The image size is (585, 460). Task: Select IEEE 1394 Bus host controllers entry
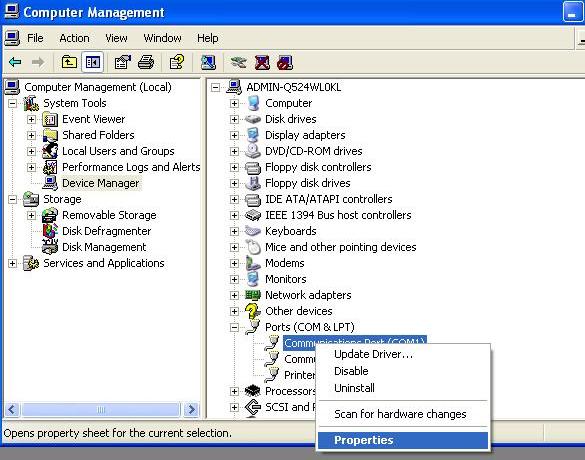point(338,215)
